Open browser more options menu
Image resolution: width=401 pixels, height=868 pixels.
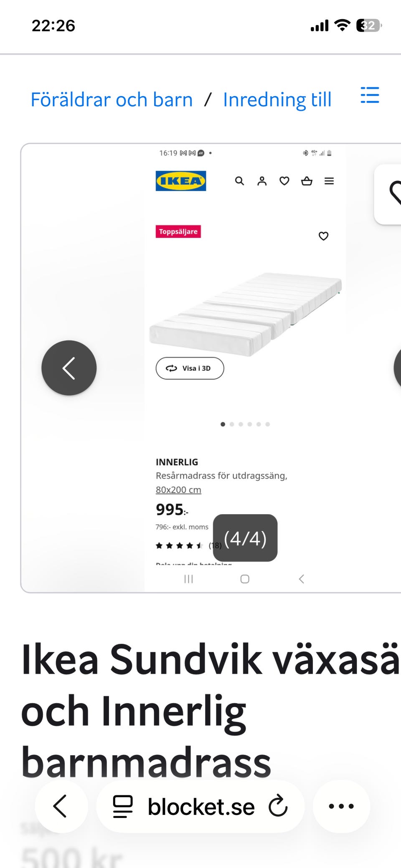click(x=341, y=806)
